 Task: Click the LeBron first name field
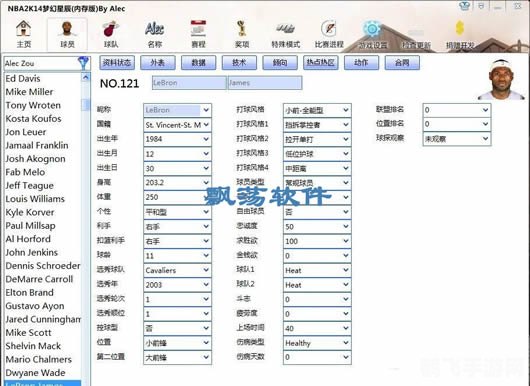pos(189,83)
